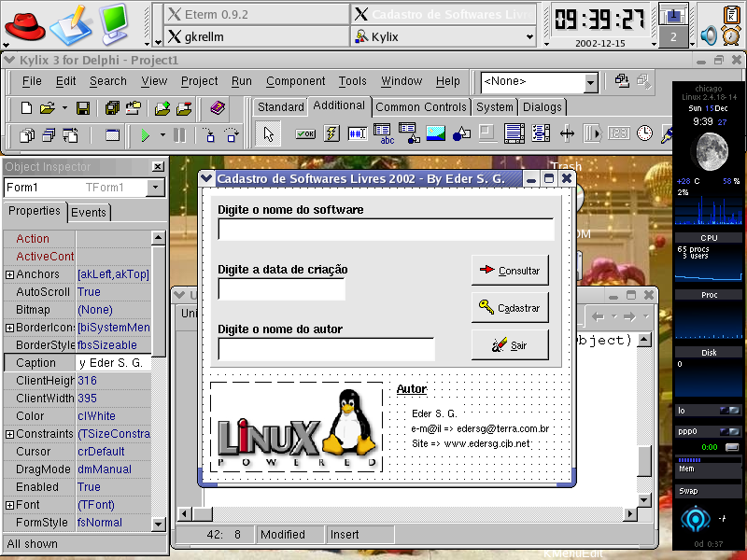This screenshot has height=560, width=747.
Task: Select the ScrollBox component icon
Action: [x=514, y=133]
